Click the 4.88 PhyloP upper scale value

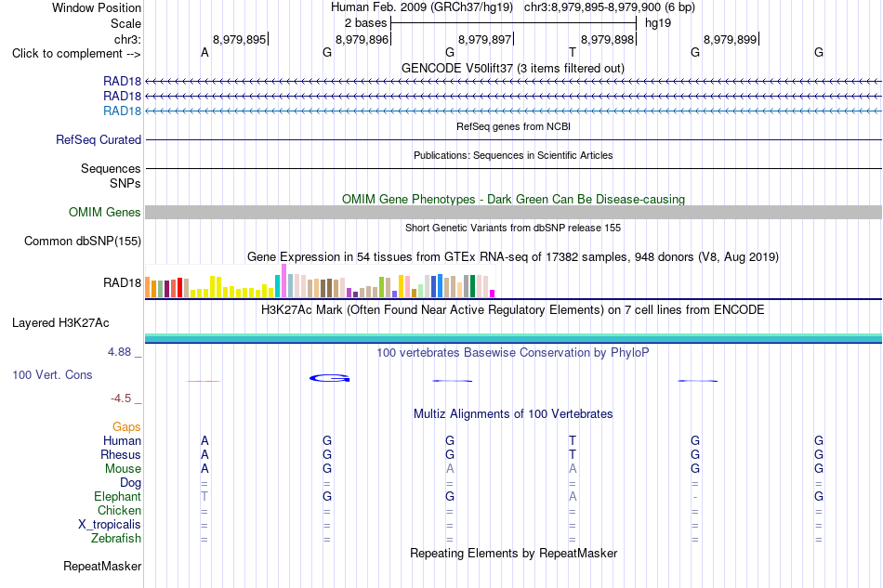119,352
